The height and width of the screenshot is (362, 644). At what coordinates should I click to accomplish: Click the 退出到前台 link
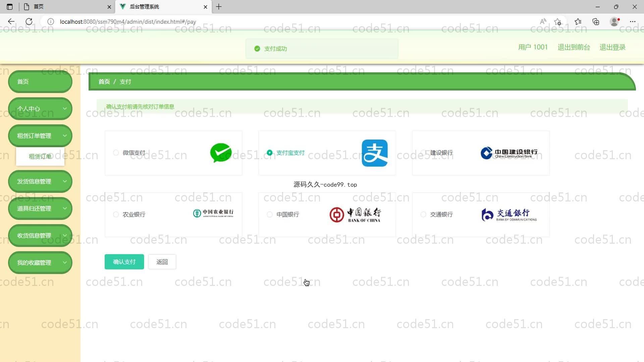pyautogui.click(x=574, y=47)
